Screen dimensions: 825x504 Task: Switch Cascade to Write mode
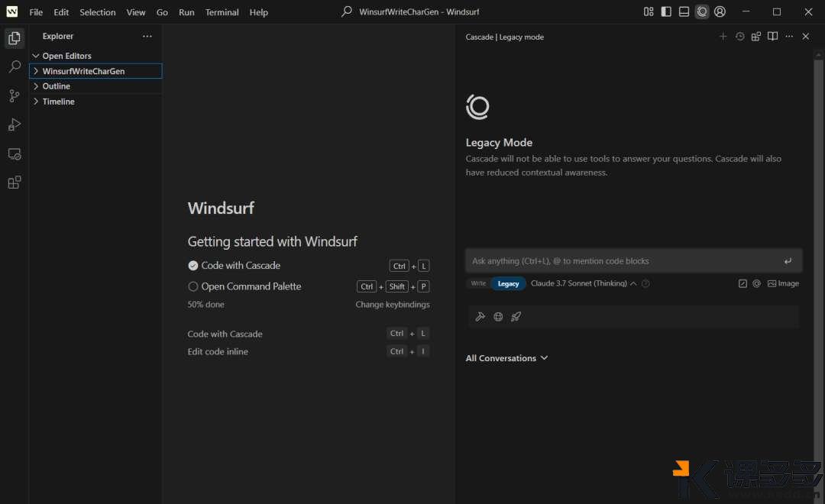point(478,283)
